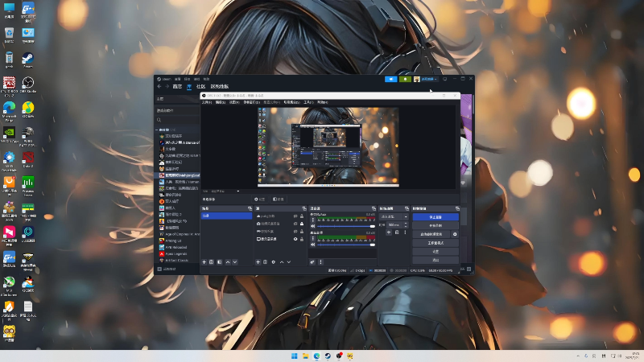Remove transition trash icon in Scene Transitions

pos(397,232)
